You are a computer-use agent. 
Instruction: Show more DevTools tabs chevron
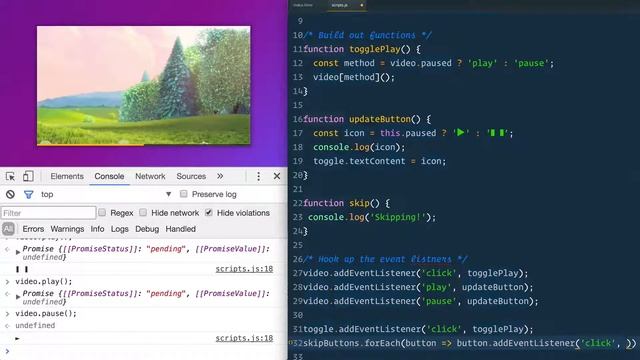tap(220, 176)
